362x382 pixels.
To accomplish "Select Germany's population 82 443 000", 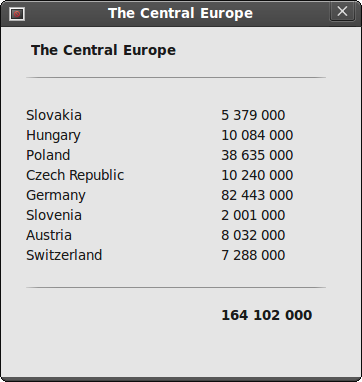I will coord(257,195).
